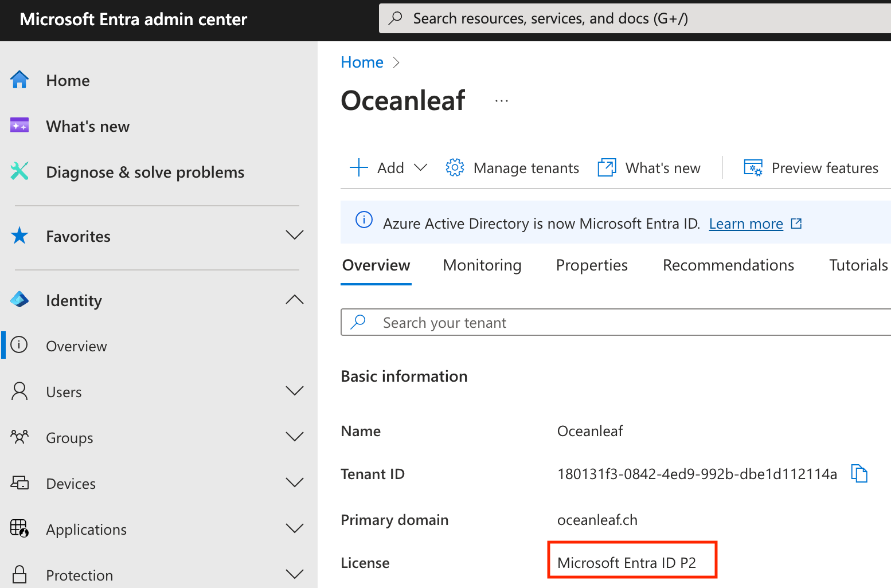Click Manage tenants
Image resolution: width=891 pixels, height=588 pixels.
(x=526, y=167)
